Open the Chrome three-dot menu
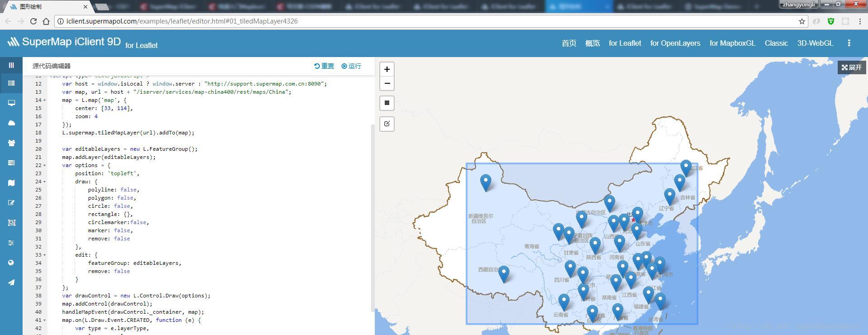 (860, 21)
